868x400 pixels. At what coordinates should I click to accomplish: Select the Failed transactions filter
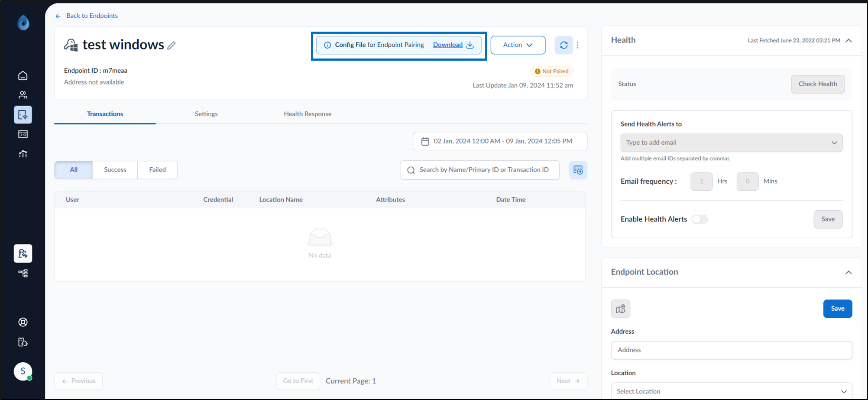tap(158, 170)
